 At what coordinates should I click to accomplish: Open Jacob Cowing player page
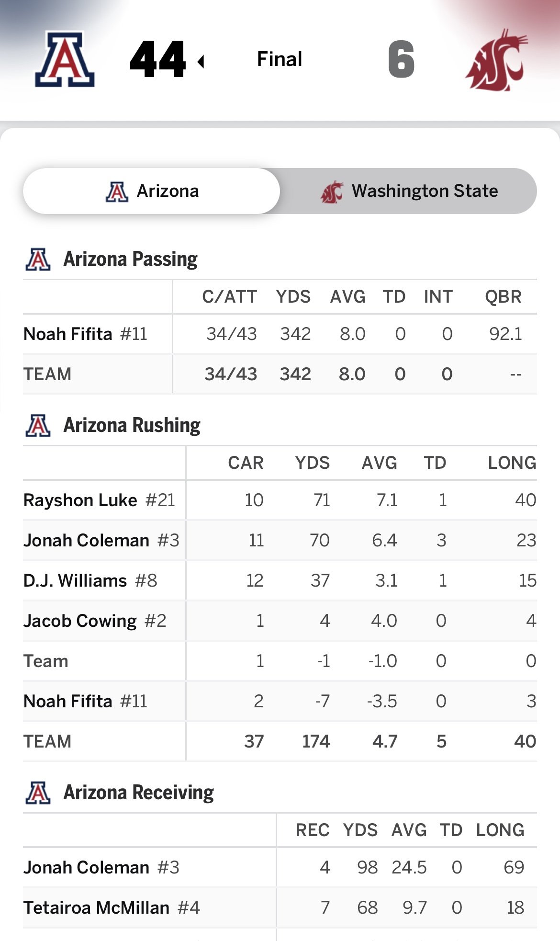click(80, 621)
